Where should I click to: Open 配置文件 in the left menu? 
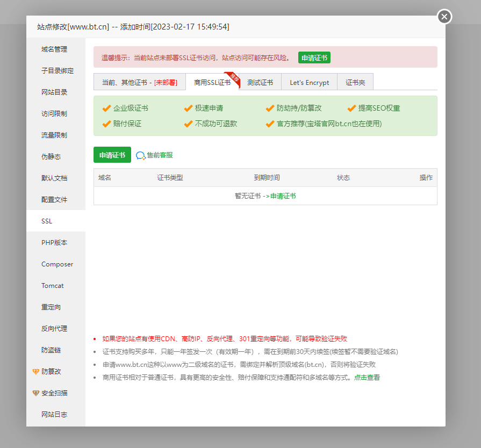(54, 200)
